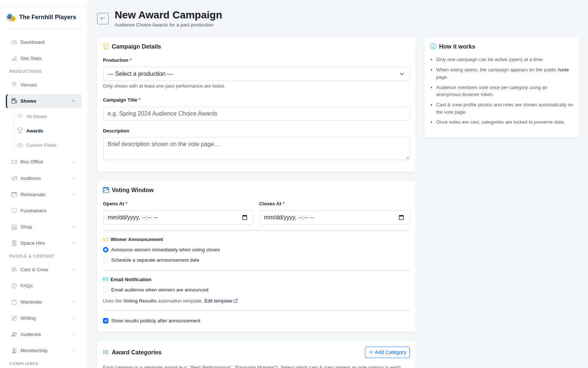Screen dimensions: 588x368
Task: Click the Venues map pin icon
Action: (x=14, y=85)
